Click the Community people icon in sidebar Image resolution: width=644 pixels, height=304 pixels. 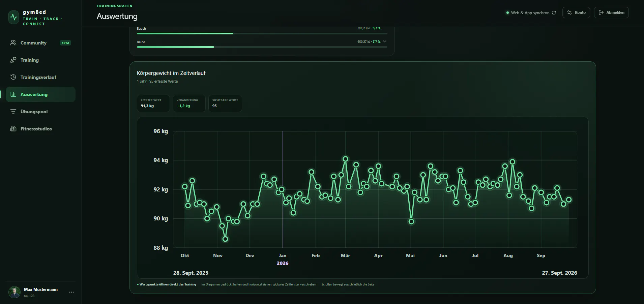click(13, 43)
